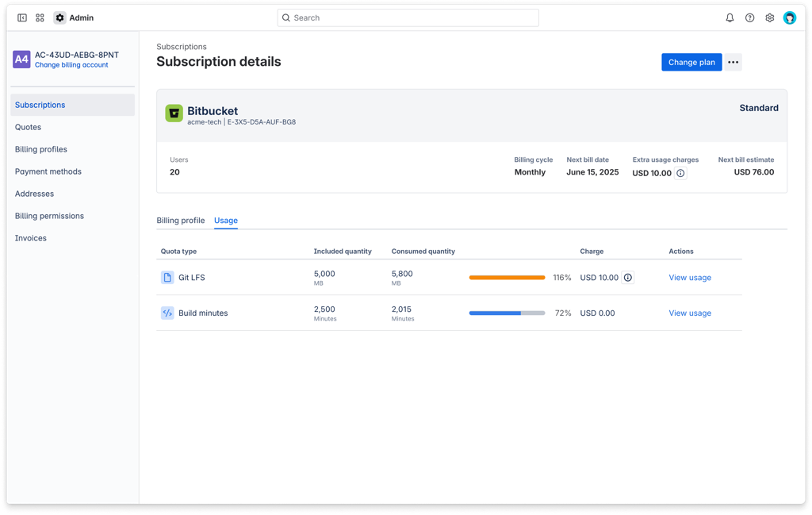Click the settings gear in the top bar
Screen dimensions: 812x515
click(769, 17)
